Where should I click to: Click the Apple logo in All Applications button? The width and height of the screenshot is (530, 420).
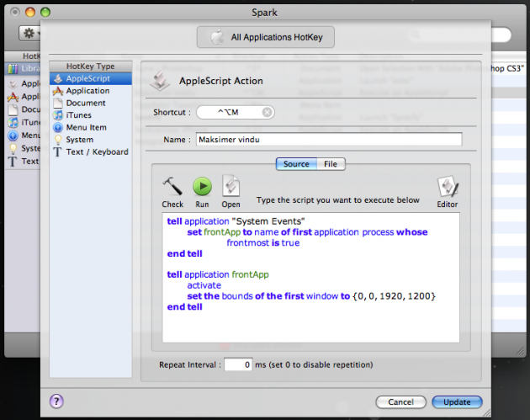click(x=217, y=37)
